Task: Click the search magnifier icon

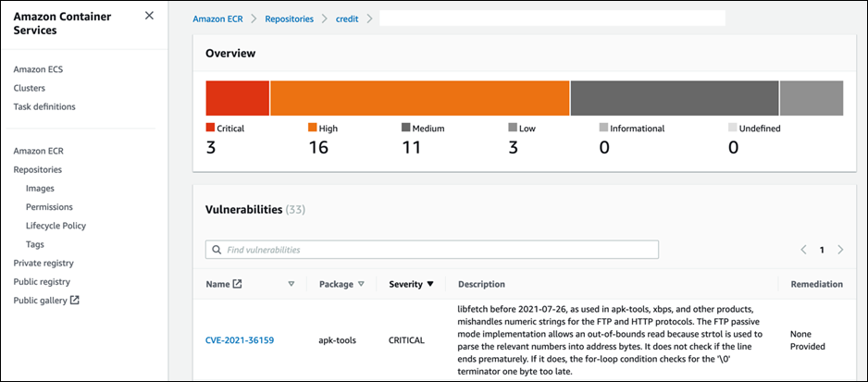Action: tap(217, 250)
